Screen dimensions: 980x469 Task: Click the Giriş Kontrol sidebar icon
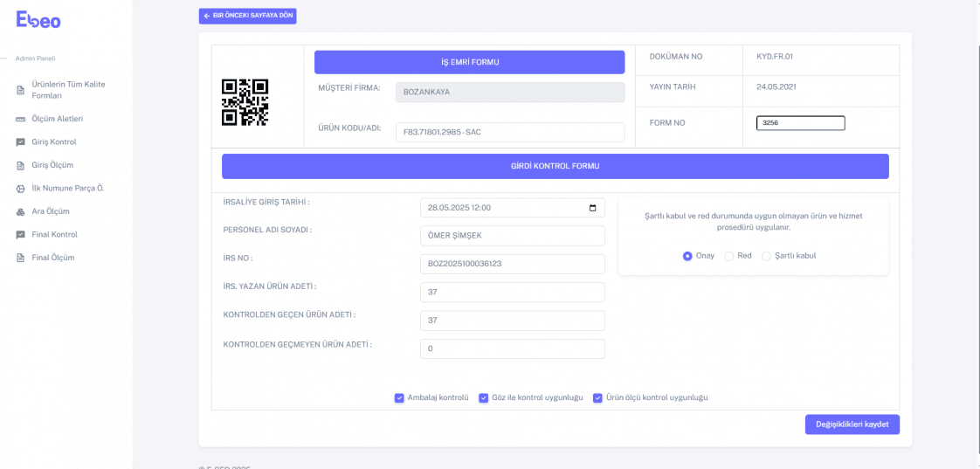point(20,142)
